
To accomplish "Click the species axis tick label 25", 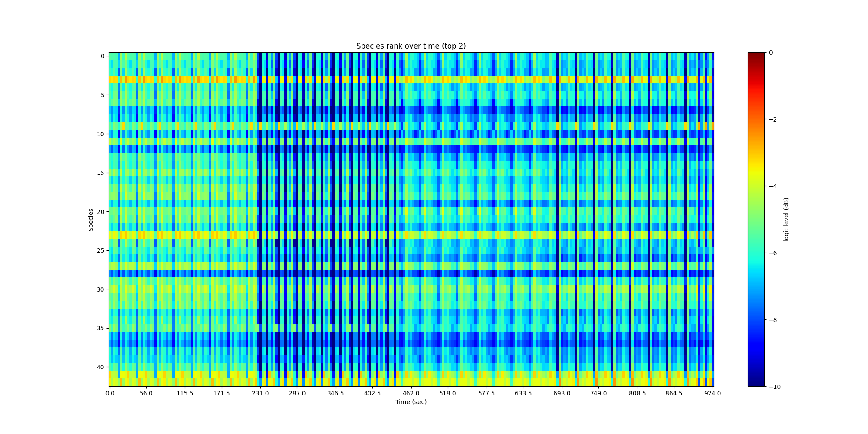I will [x=100, y=250].
